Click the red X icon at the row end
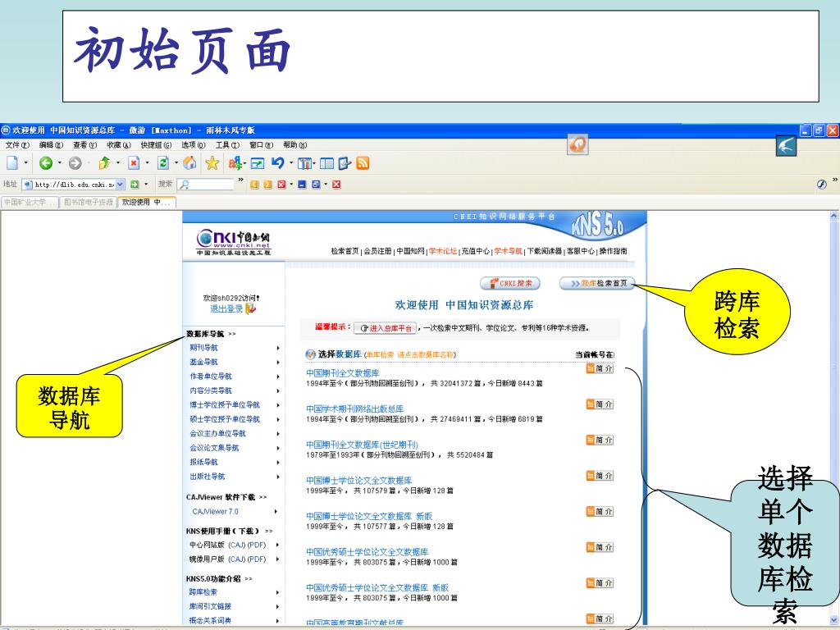840x630 pixels. click(336, 185)
